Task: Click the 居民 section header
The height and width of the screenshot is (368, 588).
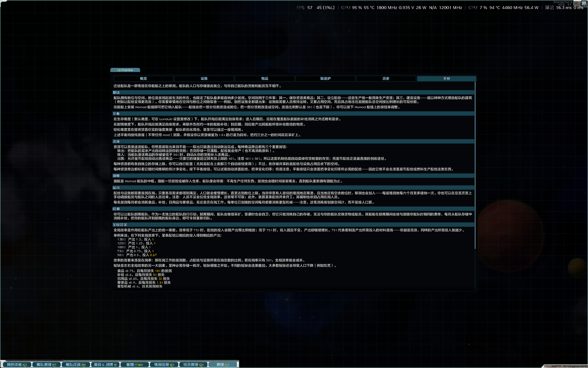Action: pos(293,188)
